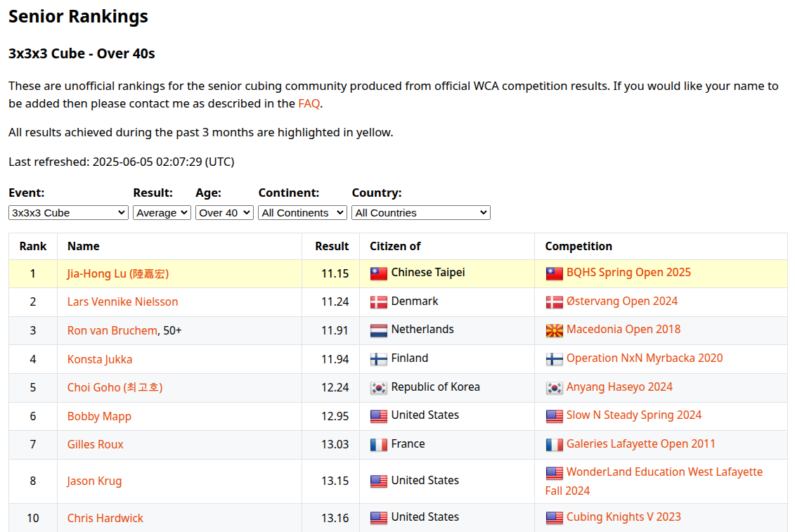Open Gilles Roux's profile link
Viewport: 795px width, 532px height.
click(95, 444)
